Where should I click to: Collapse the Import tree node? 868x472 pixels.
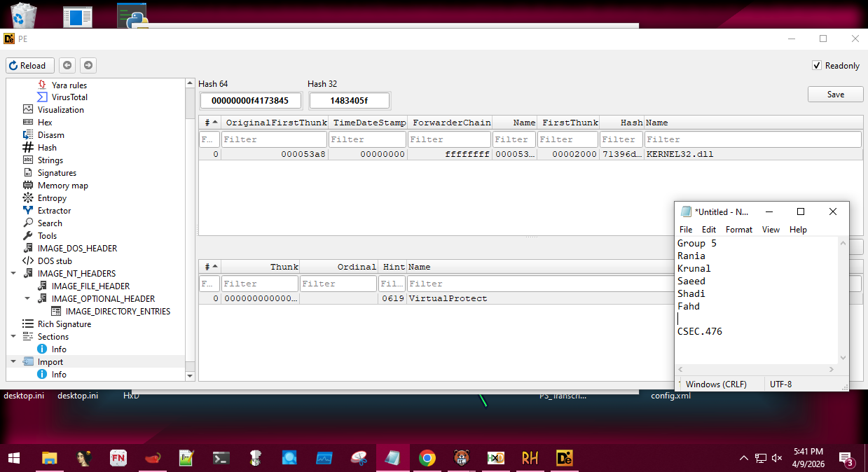(13, 362)
